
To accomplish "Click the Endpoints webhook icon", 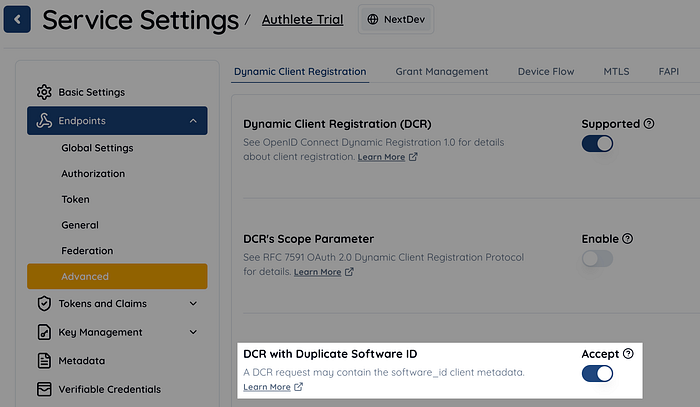I will coord(44,121).
